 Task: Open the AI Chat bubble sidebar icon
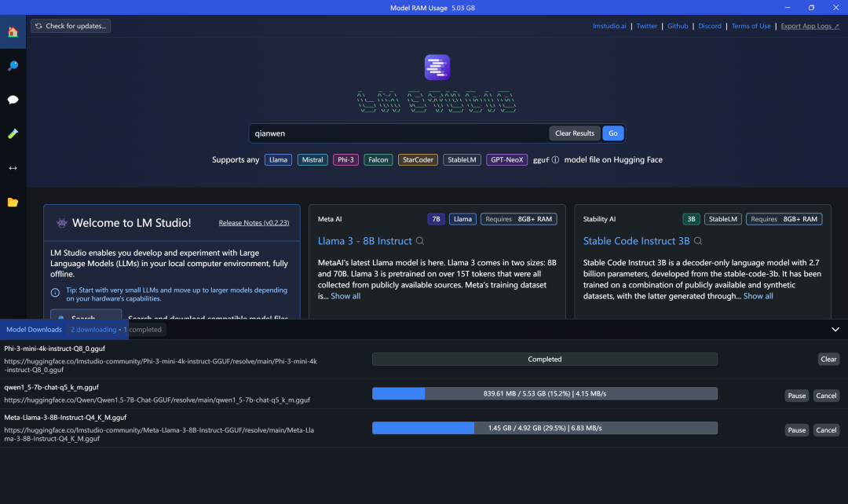pyautogui.click(x=13, y=100)
